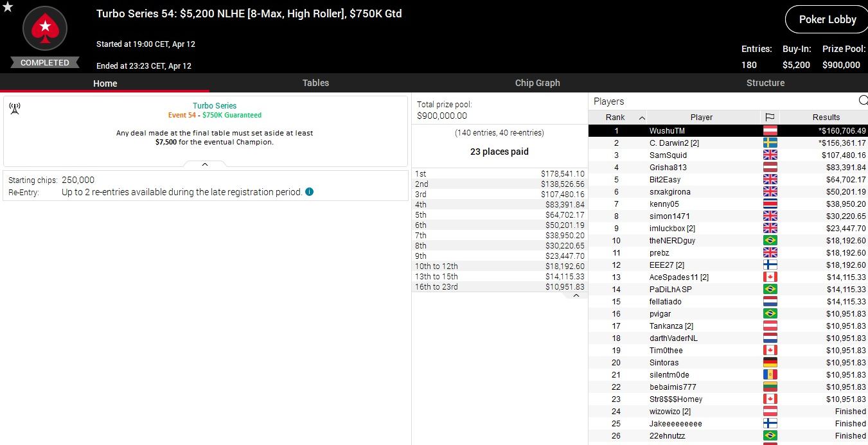
Task: Click the PokerStars red spade logo
Action: click(45, 28)
